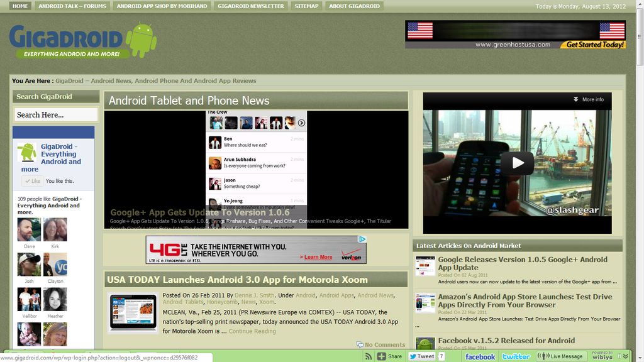This screenshot has width=644, height=362.
Task: Click the tweet count 7
Action: (x=441, y=356)
